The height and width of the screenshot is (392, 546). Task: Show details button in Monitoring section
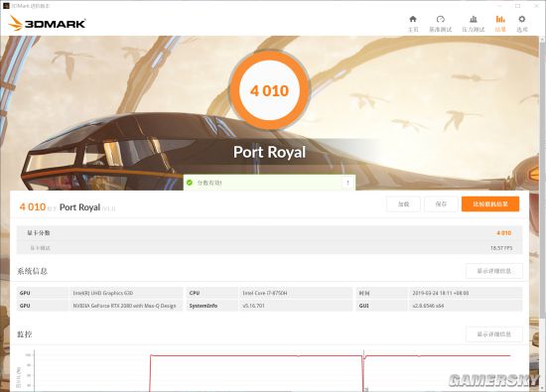coord(494,334)
